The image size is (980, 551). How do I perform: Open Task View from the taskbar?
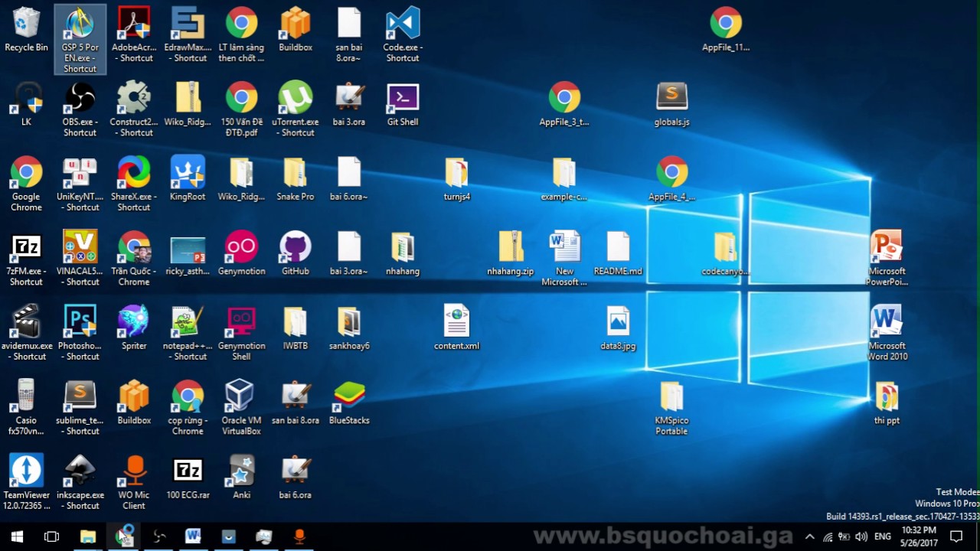click(51, 536)
